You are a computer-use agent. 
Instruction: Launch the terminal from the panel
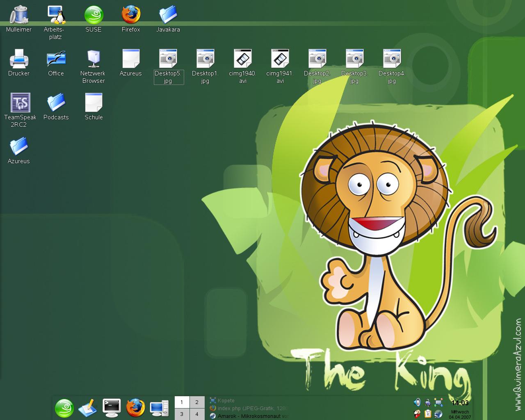pyautogui.click(x=112, y=408)
